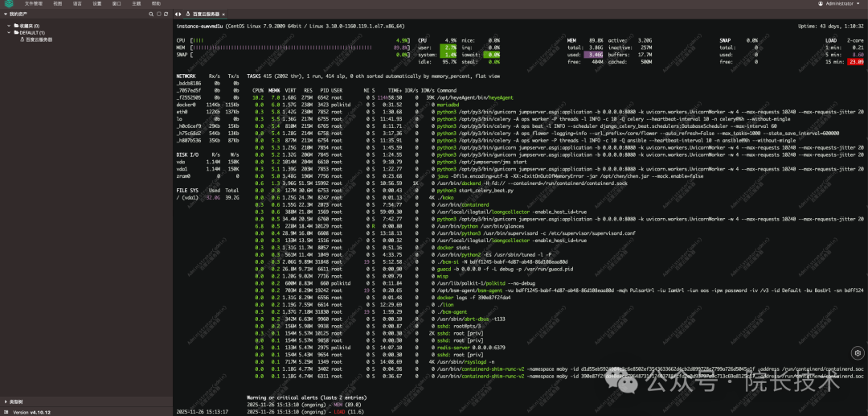Click the Command column header
The height and width of the screenshot is (416, 868).
click(446, 90)
